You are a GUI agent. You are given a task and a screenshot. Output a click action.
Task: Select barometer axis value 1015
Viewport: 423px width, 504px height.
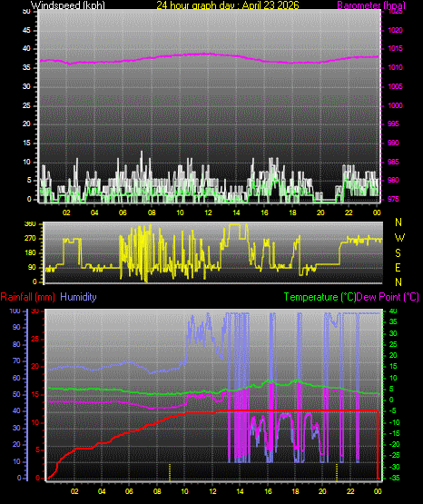[x=395, y=48]
